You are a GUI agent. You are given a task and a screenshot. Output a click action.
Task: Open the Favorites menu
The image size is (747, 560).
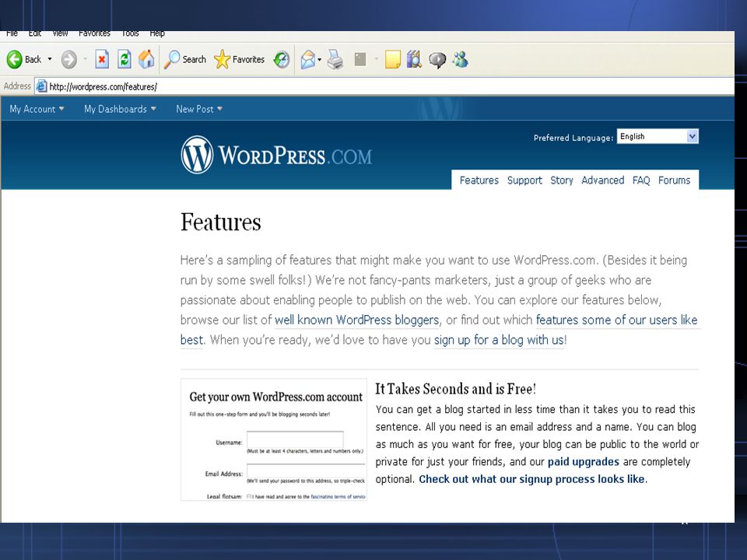coord(94,33)
